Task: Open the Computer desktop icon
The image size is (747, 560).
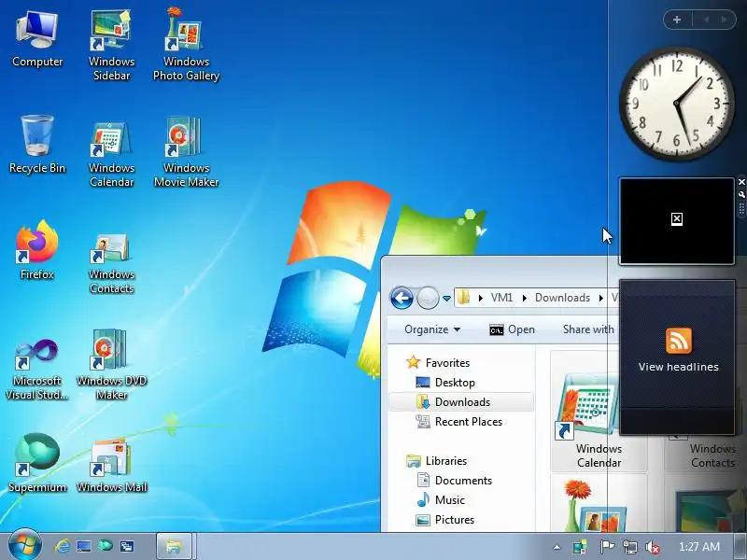Action: point(37,39)
